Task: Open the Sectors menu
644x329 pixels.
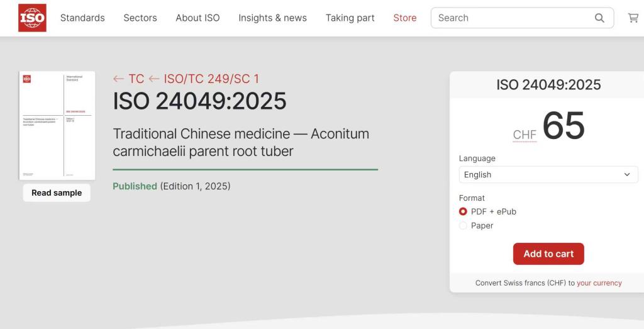Action: click(x=140, y=18)
